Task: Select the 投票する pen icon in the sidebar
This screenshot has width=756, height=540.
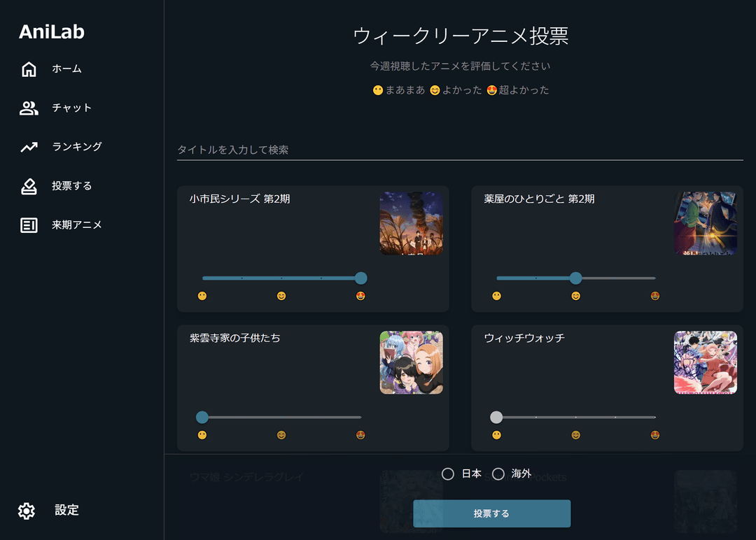Action: pos(28,186)
